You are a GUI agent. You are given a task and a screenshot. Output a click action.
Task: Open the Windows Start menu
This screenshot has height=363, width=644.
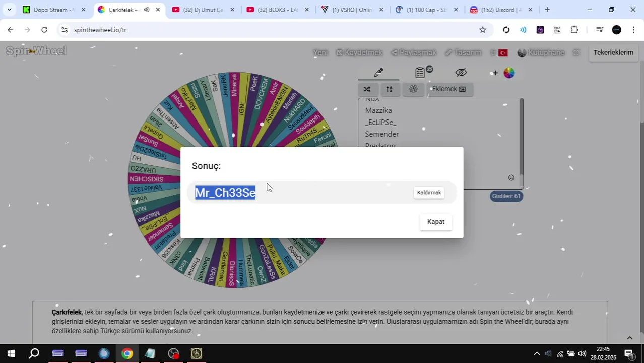coord(11,354)
